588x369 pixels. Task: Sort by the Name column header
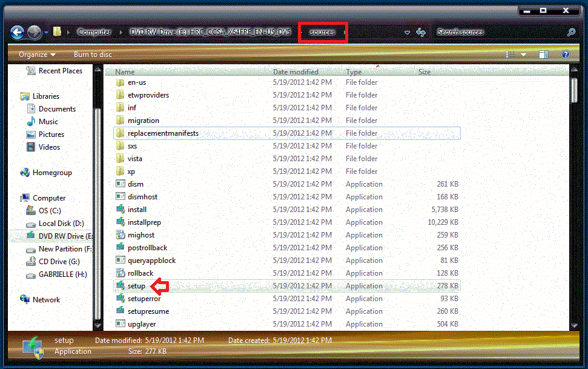(x=125, y=71)
